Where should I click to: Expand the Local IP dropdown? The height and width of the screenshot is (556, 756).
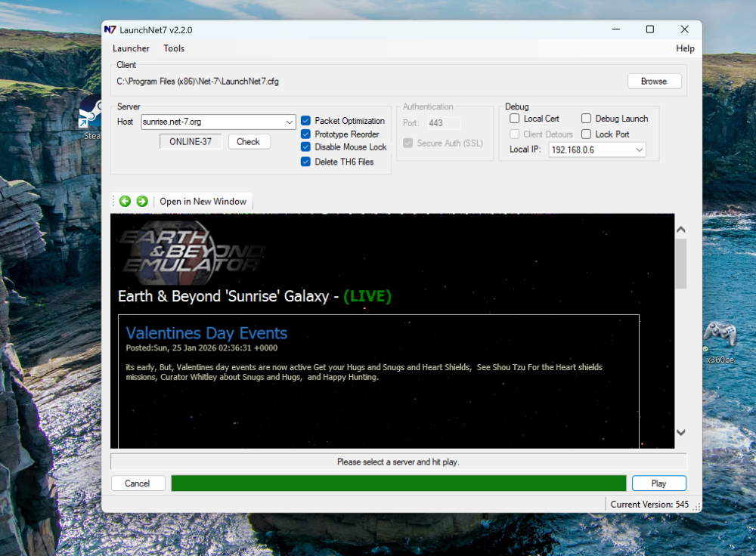640,150
